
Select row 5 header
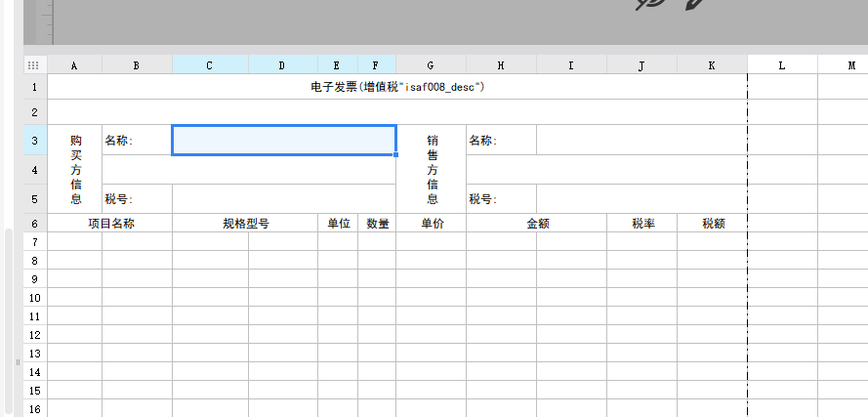point(35,199)
